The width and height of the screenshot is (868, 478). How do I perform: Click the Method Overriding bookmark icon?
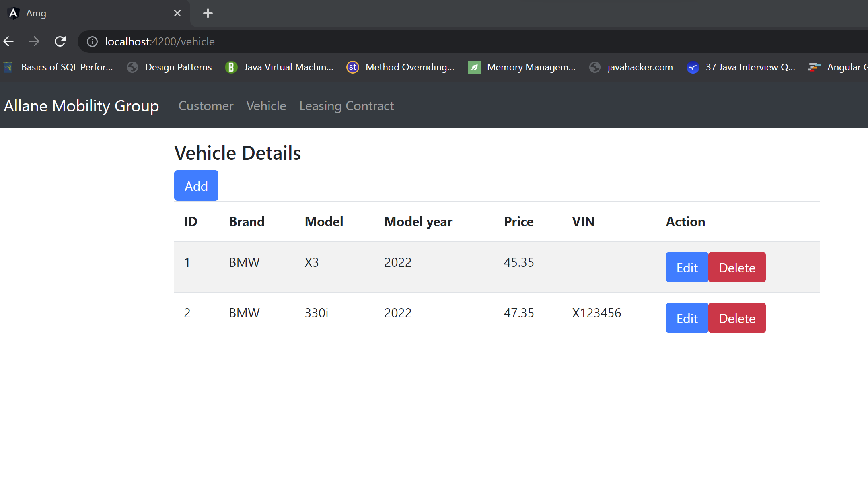(x=352, y=67)
